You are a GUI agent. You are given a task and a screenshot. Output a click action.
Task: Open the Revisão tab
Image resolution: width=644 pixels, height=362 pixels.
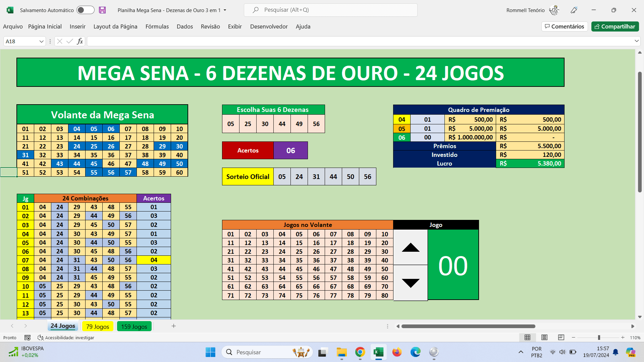click(210, 26)
